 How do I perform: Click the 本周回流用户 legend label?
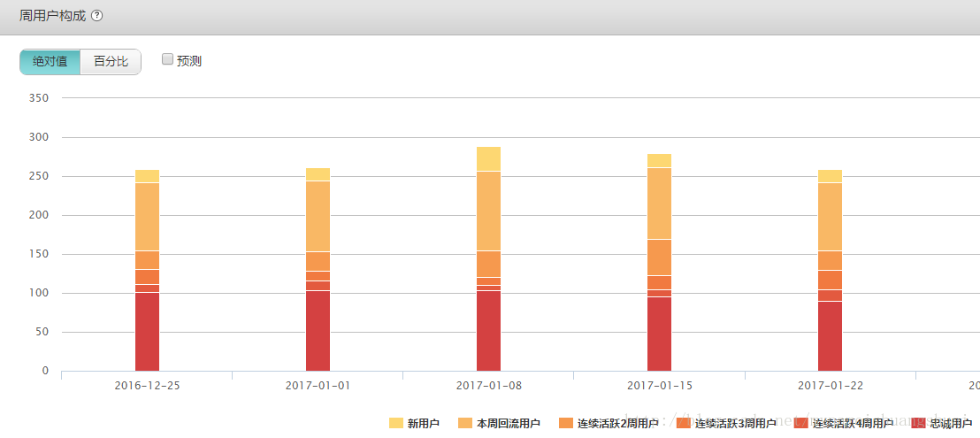point(509,424)
